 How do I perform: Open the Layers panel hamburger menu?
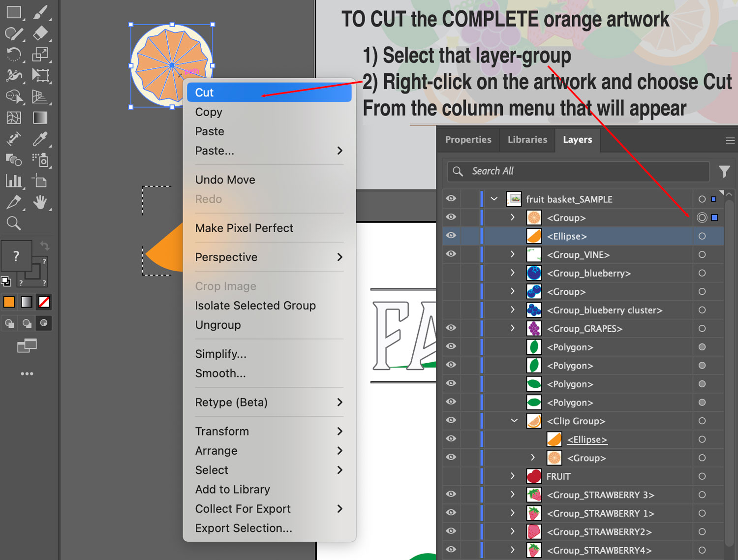point(730,141)
